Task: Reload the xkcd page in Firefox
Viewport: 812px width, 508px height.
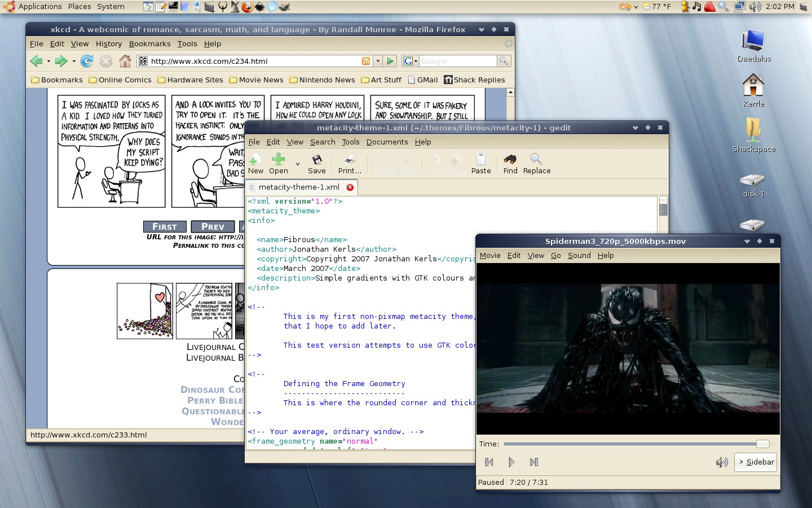Action: [87, 61]
